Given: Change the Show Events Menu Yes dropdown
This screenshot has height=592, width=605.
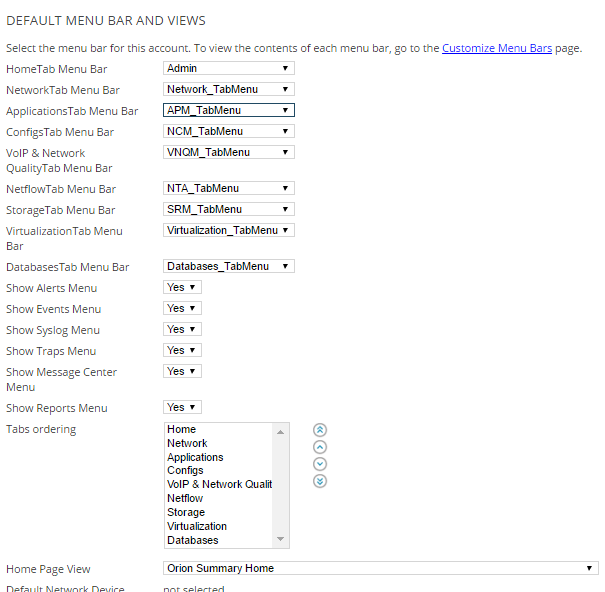Looking at the screenshot, I should [x=182, y=308].
